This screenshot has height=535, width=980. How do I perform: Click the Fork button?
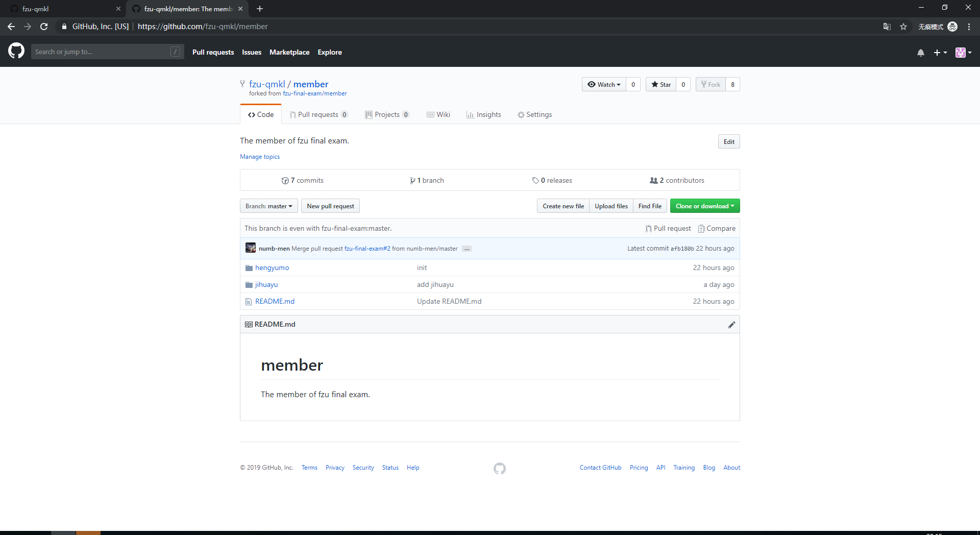coord(710,84)
